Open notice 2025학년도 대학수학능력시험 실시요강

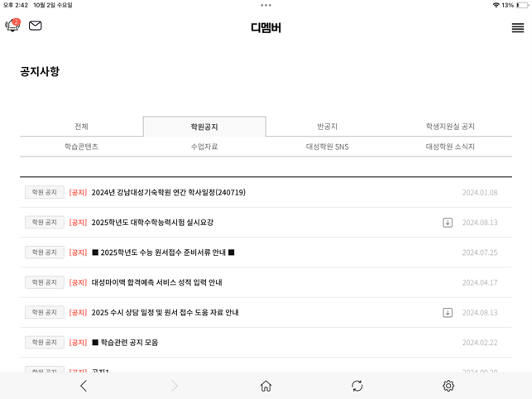(x=152, y=223)
